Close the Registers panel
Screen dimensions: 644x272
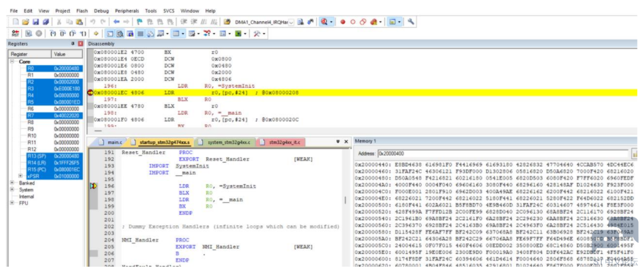(x=80, y=43)
